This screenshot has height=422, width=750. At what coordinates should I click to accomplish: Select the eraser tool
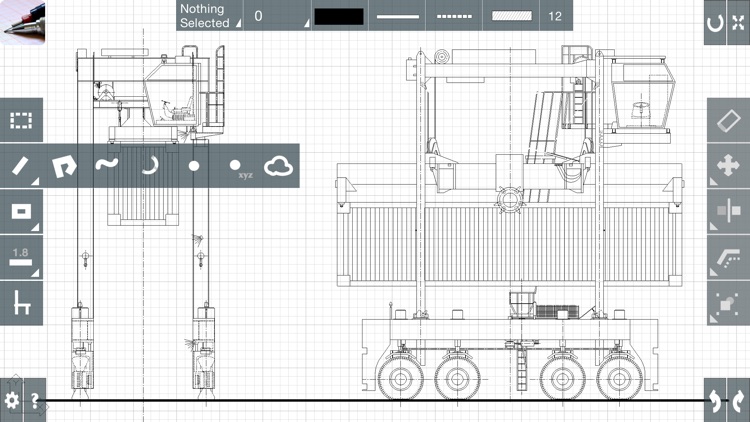tap(728, 120)
